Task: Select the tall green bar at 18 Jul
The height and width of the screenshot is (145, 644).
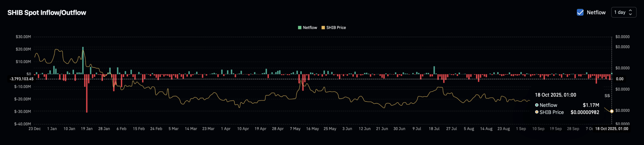Action: point(434,70)
